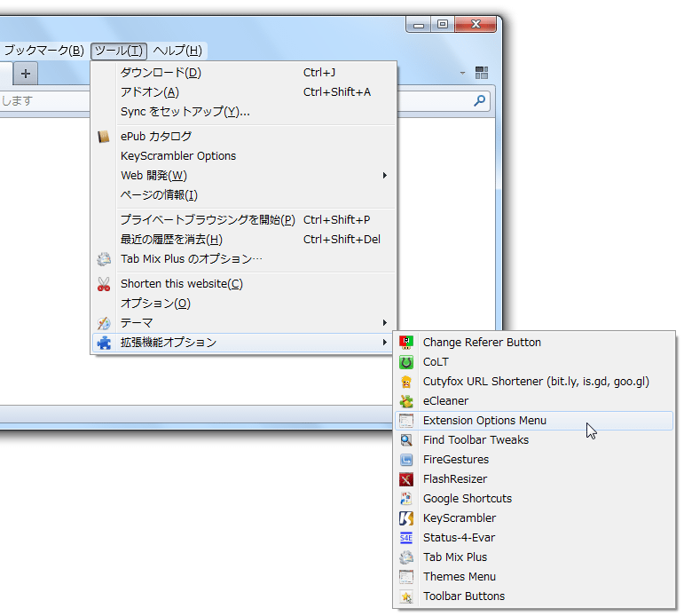Open Google Shortcuts options entry

click(534, 499)
